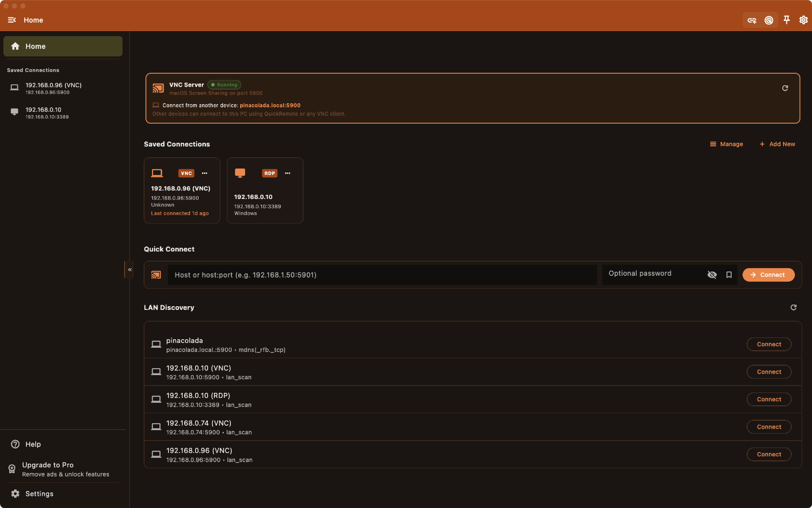Click the VNC badge on saved card
Viewport: 812px width, 508px height.
[x=186, y=173]
